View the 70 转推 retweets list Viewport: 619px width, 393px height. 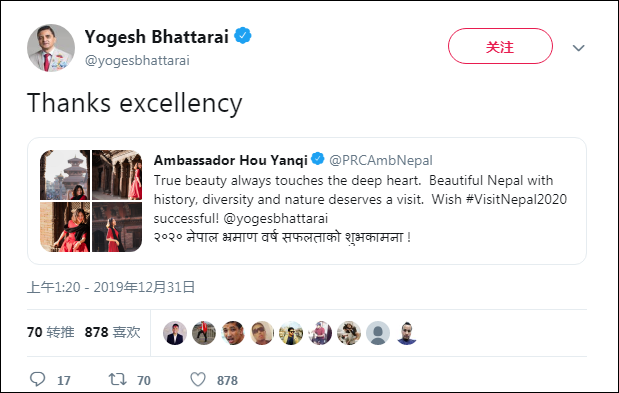coord(51,332)
